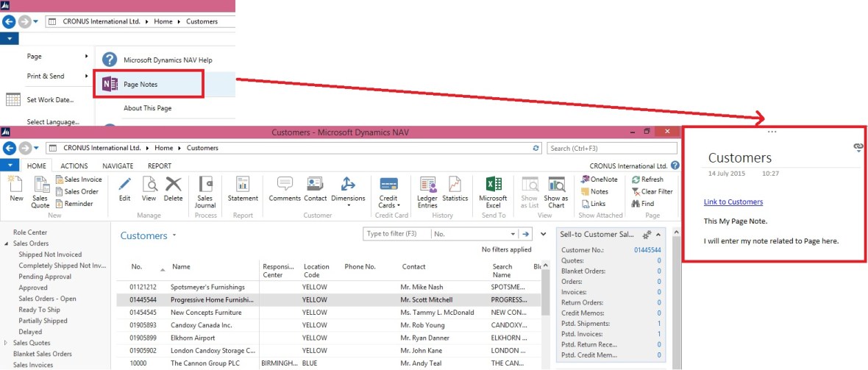This screenshot has width=868, height=370.
Task: Open Credit Cards in ribbon
Action: [x=388, y=192]
